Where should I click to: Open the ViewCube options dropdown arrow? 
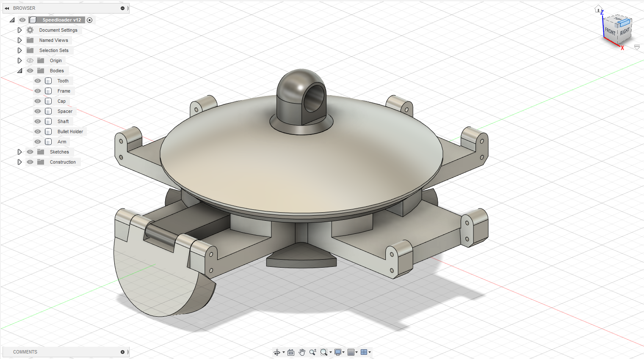pos(637,47)
